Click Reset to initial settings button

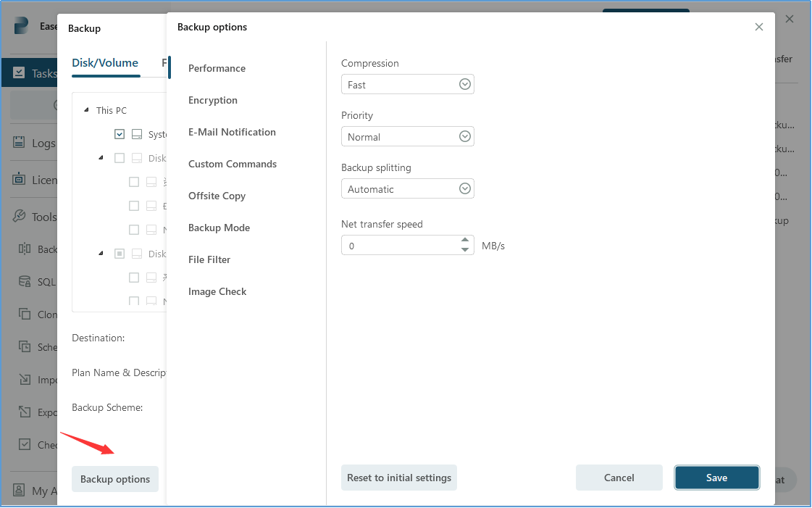pos(399,478)
